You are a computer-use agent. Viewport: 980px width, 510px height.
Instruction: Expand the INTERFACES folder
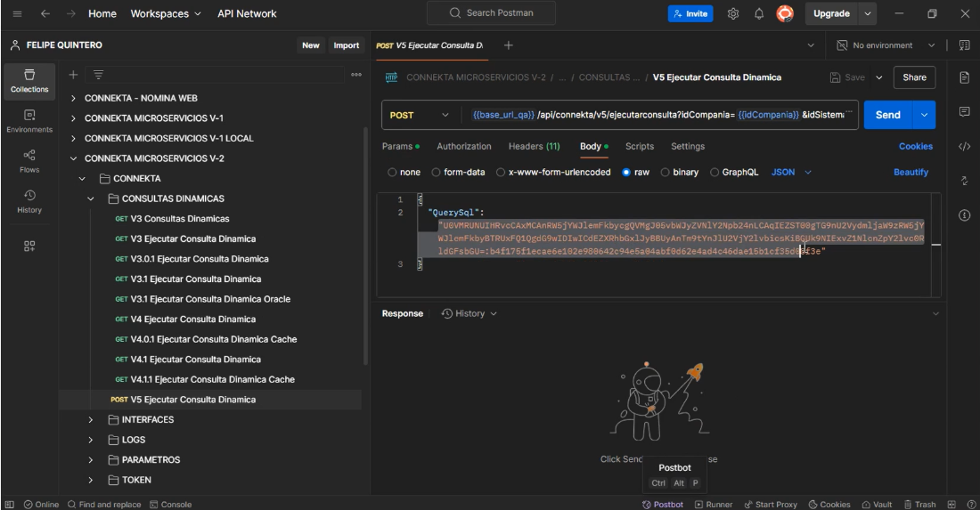point(91,419)
